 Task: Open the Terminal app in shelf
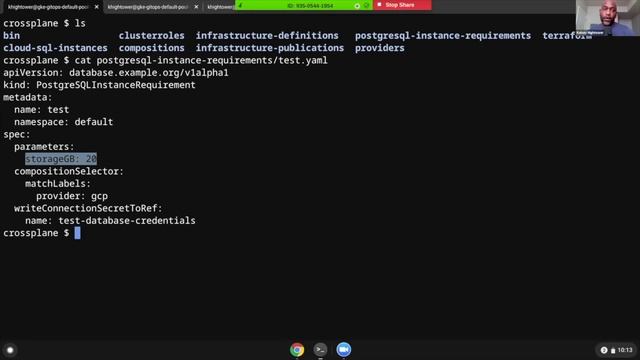(x=320, y=349)
